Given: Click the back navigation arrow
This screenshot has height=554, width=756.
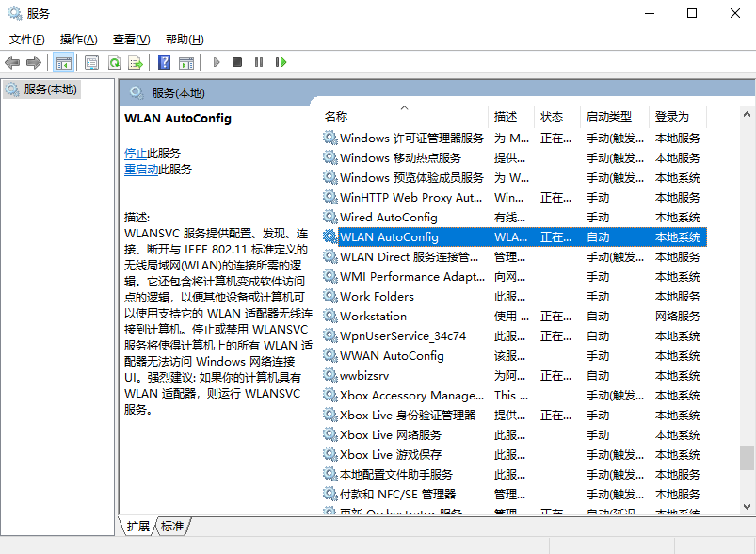Looking at the screenshot, I should pyautogui.click(x=13, y=61).
